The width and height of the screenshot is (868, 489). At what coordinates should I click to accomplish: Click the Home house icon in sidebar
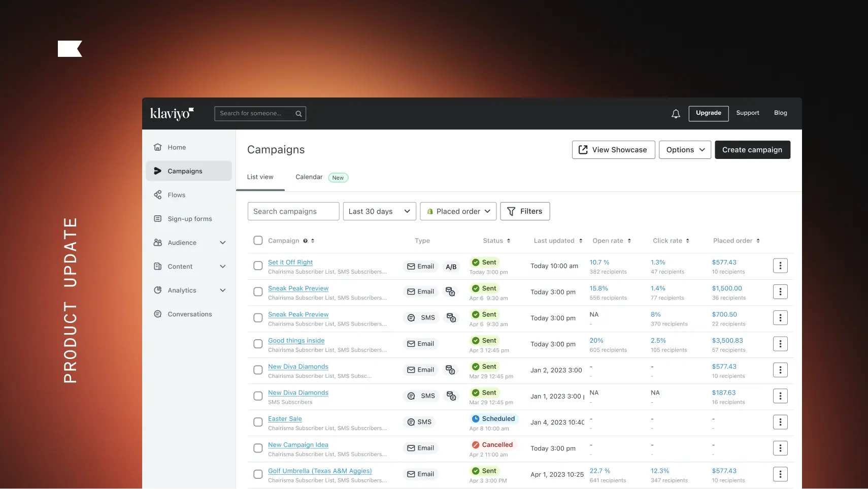(x=158, y=147)
